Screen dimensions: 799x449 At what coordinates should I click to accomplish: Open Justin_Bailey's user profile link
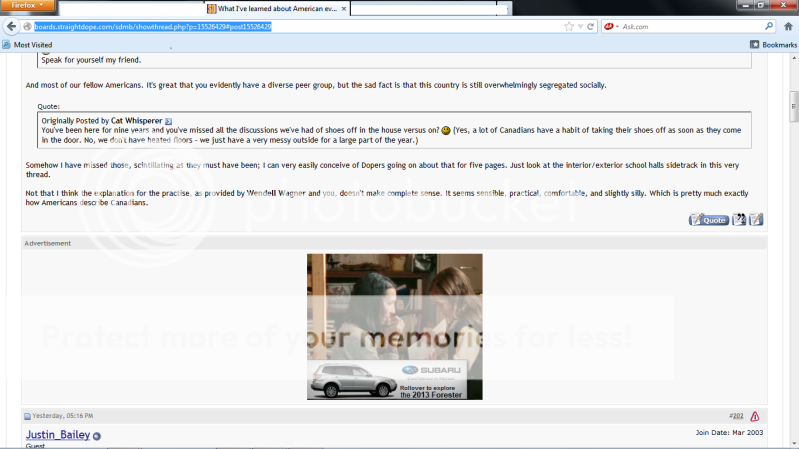tap(58, 435)
